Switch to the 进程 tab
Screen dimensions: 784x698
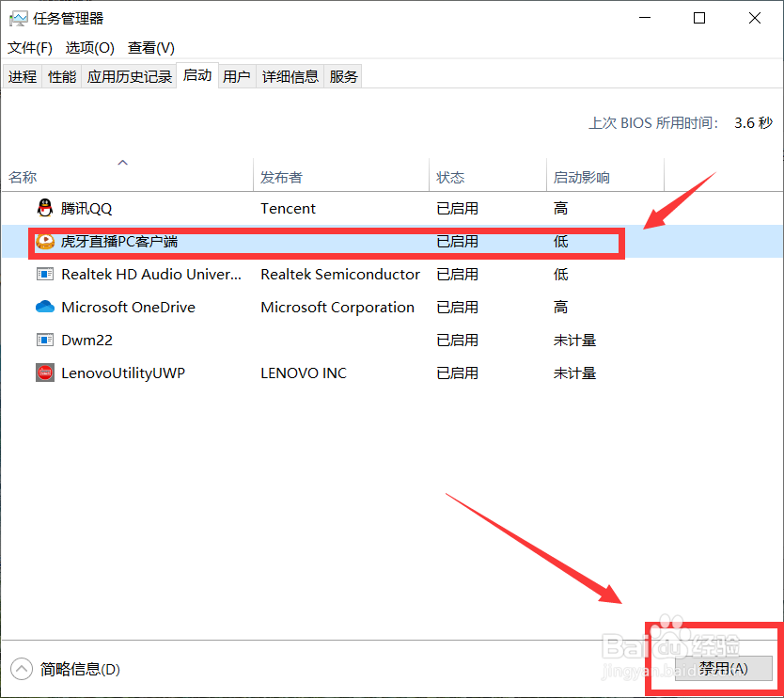(x=23, y=76)
